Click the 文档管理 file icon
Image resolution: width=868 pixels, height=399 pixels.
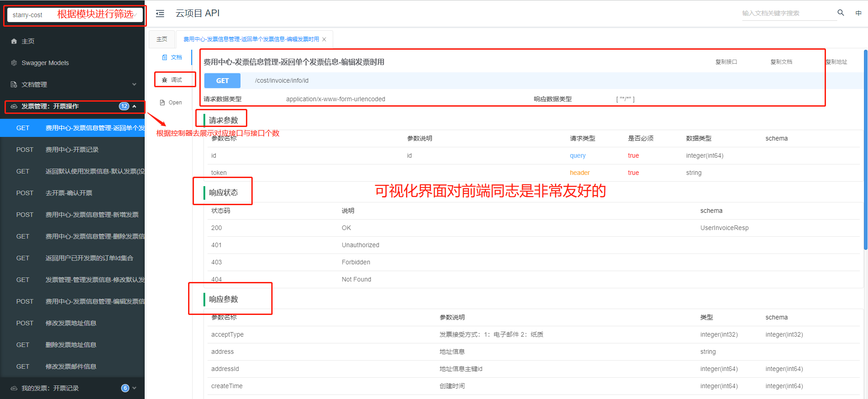pyautogui.click(x=14, y=84)
